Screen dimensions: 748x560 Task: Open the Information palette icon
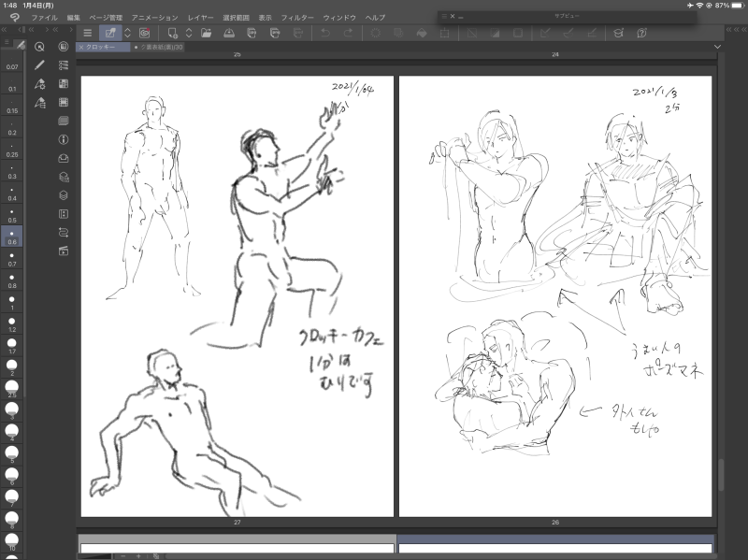pyautogui.click(x=64, y=139)
